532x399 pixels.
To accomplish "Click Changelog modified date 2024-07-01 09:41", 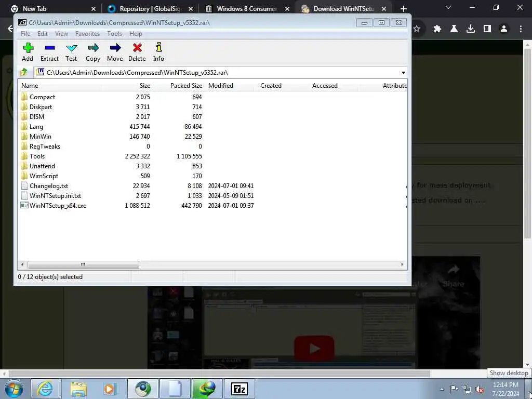I will click(231, 186).
